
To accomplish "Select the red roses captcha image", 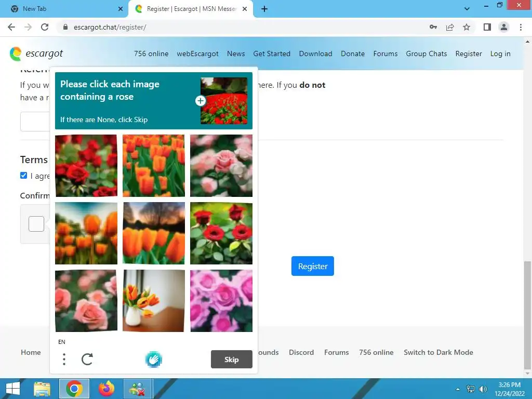I will pos(86,166).
